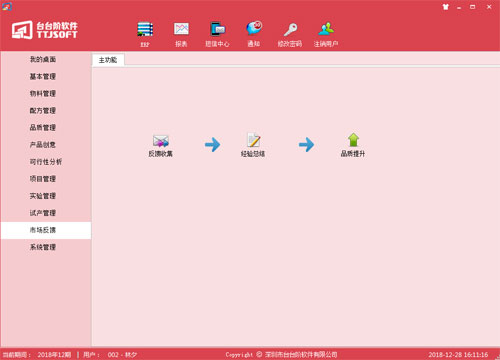Image resolution: width=500 pixels, height=360 pixels.
Task: Open the 通知 notifications icon
Action: [x=254, y=34]
